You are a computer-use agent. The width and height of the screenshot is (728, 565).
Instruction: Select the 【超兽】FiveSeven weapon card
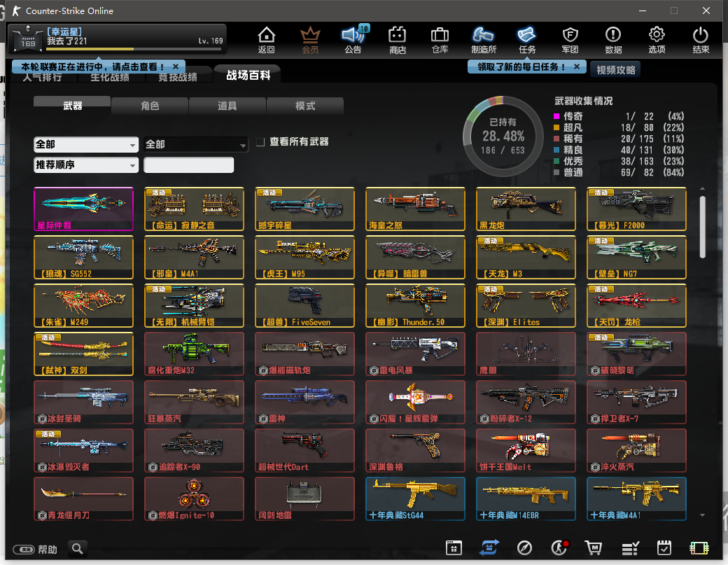pos(304,305)
